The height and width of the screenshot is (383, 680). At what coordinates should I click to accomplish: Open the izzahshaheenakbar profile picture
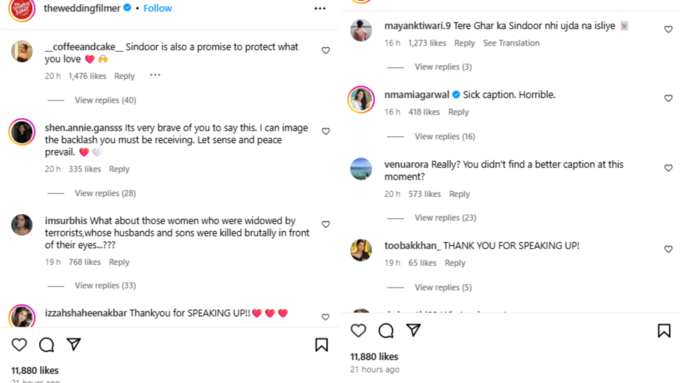pos(22,316)
